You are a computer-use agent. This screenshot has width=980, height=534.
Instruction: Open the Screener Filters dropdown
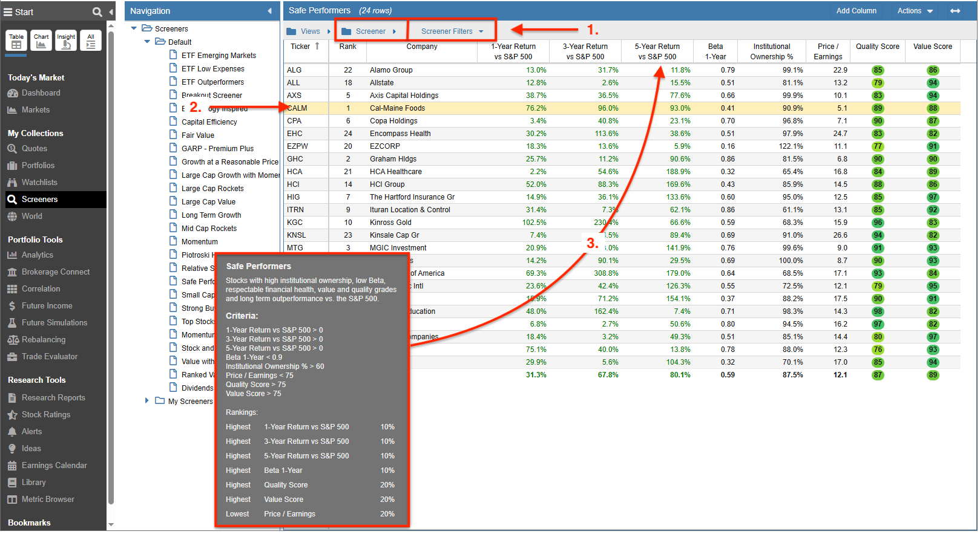pyautogui.click(x=452, y=31)
